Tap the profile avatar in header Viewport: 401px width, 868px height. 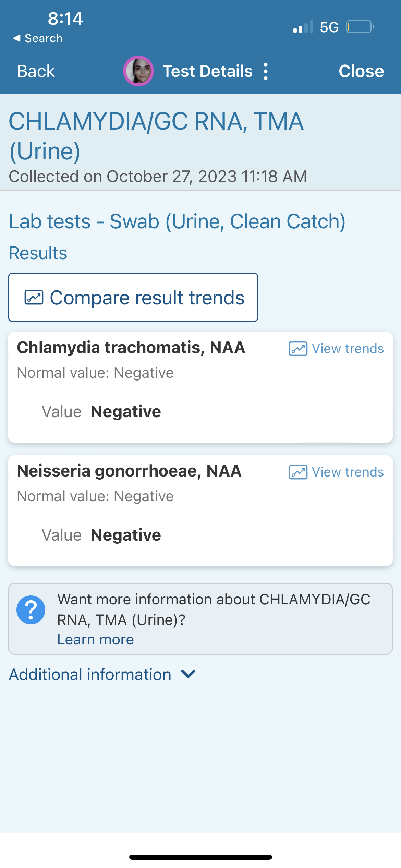coord(138,71)
